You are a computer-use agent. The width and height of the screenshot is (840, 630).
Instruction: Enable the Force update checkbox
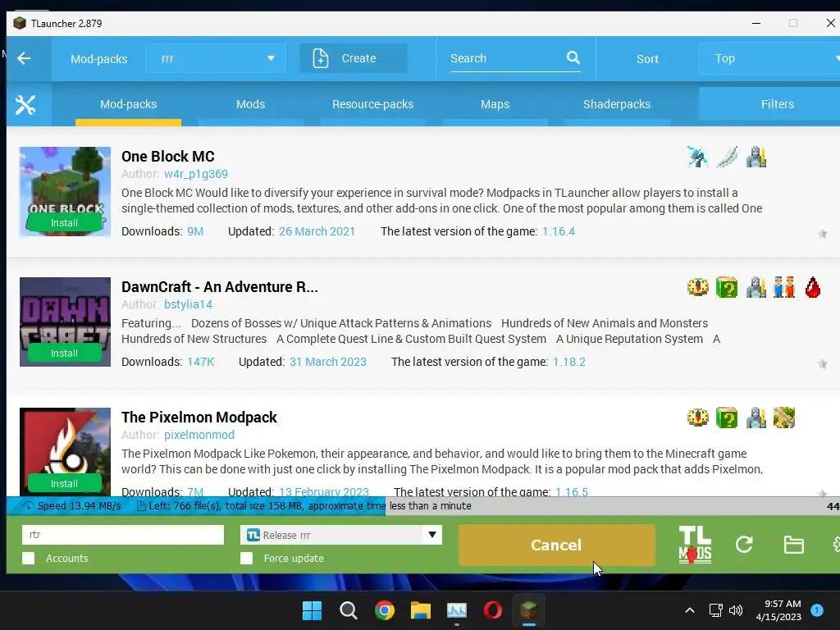coord(246,558)
